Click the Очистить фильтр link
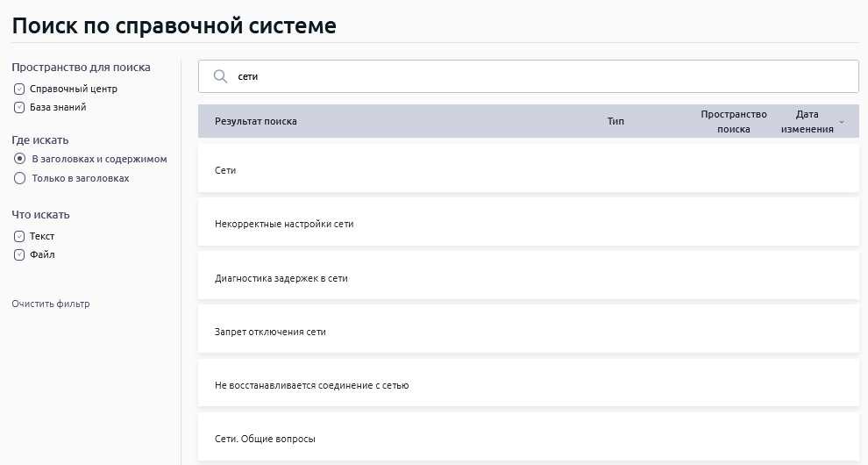 51,304
